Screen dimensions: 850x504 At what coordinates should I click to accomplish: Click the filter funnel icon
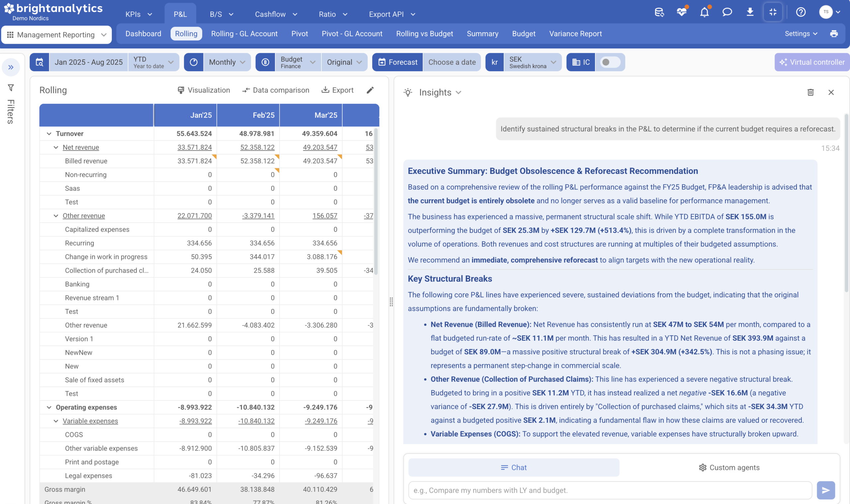(x=11, y=88)
